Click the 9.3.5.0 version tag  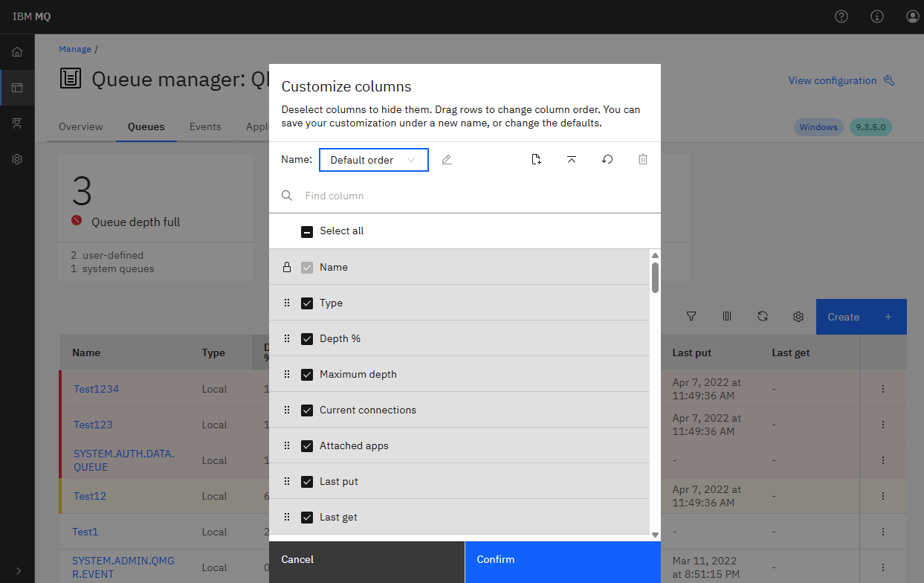(870, 127)
